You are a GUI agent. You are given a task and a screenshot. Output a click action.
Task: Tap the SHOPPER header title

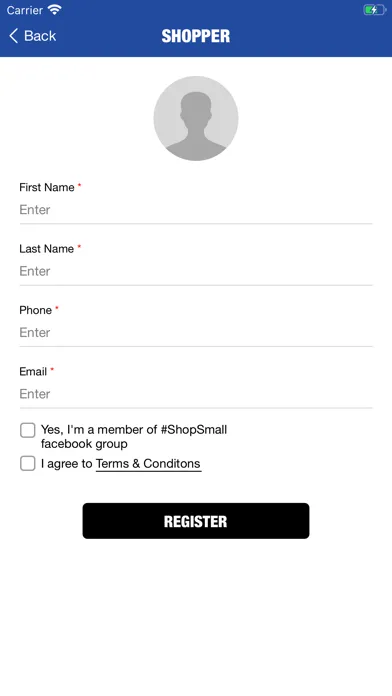(x=196, y=36)
